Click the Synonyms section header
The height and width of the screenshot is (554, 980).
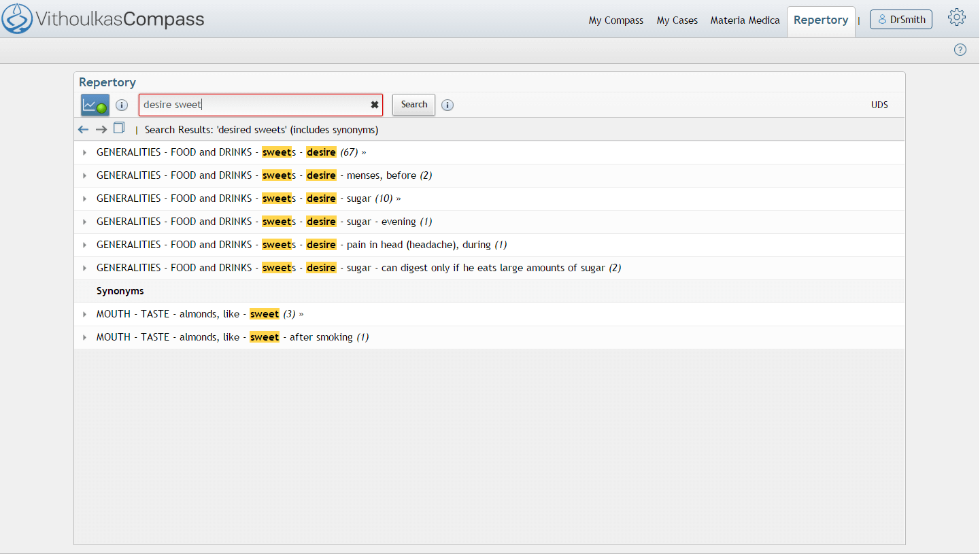[120, 291]
